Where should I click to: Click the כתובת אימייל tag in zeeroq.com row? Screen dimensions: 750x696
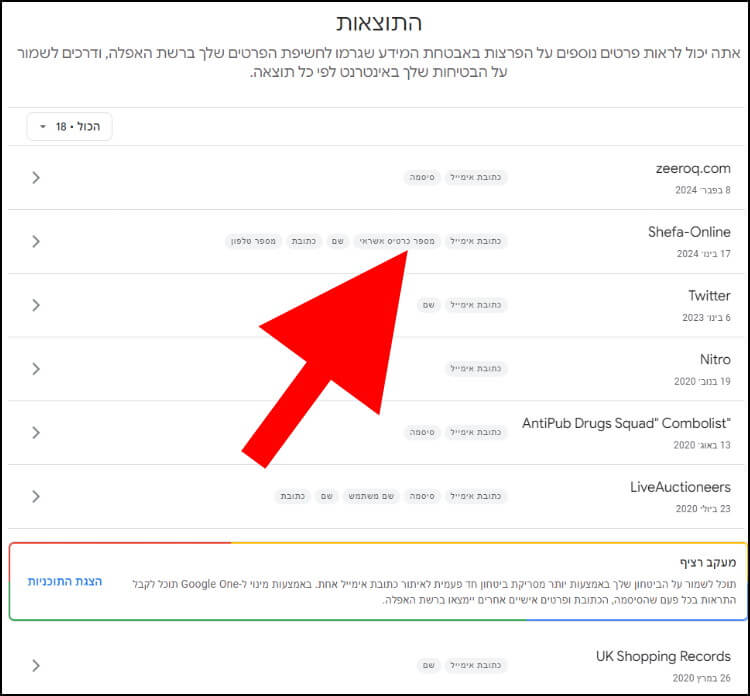tap(475, 177)
